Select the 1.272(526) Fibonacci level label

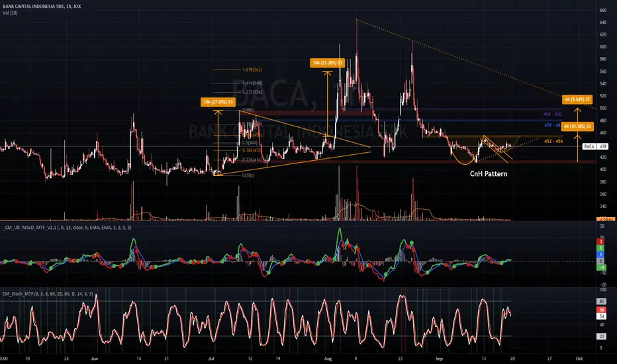(x=252, y=92)
